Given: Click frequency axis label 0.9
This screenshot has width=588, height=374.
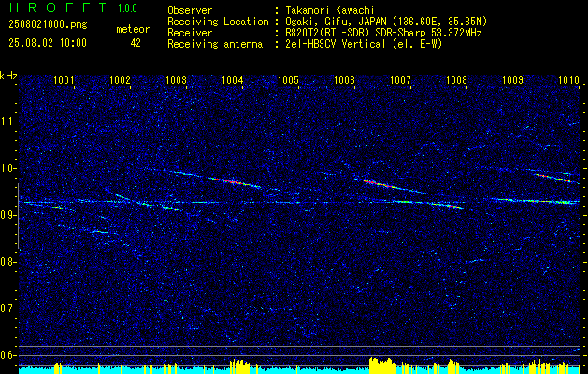Looking at the screenshot, I should [8, 215].
